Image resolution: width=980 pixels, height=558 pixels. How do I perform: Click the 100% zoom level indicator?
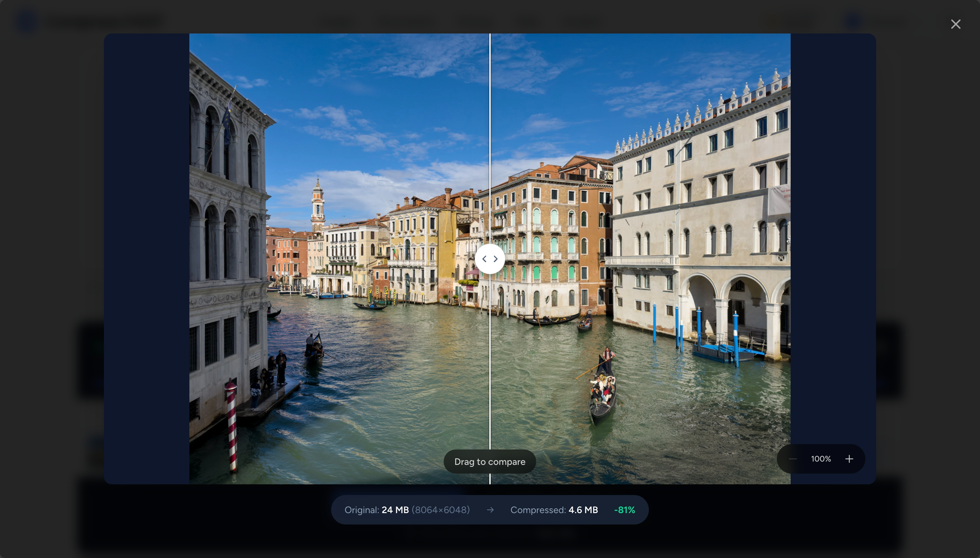pyautogui.click(x=820, y=459)
